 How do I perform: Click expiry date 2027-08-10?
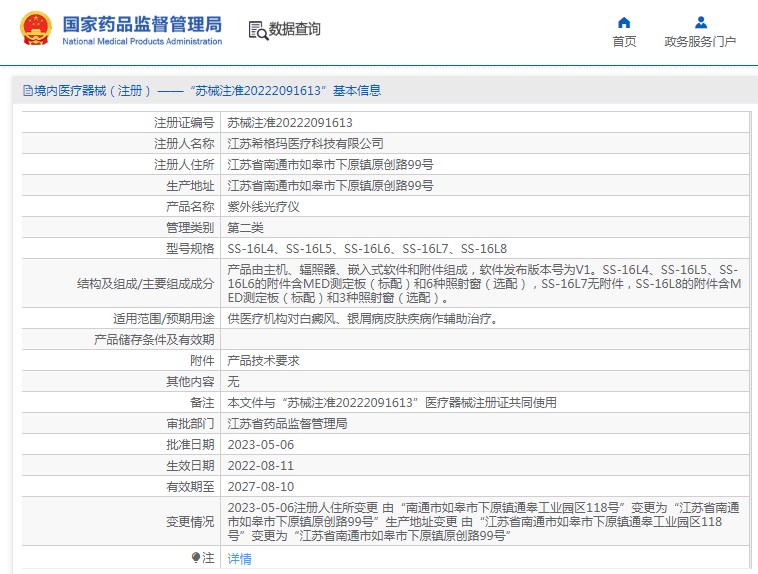[x=261, y=487]
